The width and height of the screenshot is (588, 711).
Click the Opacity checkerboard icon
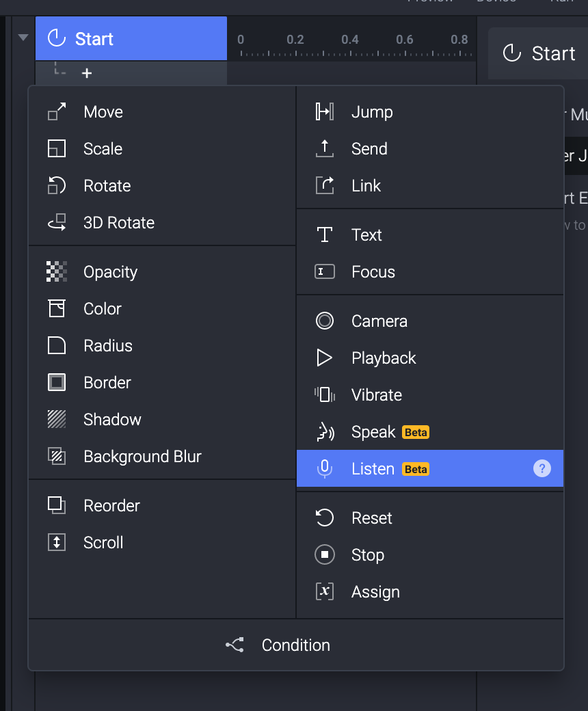tap(57, 272)
